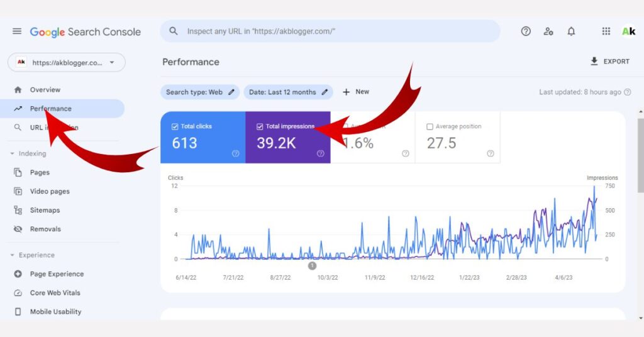Select Performance in sidebar
The height and width of the screenshot is (337, 644).
[62, 108]
